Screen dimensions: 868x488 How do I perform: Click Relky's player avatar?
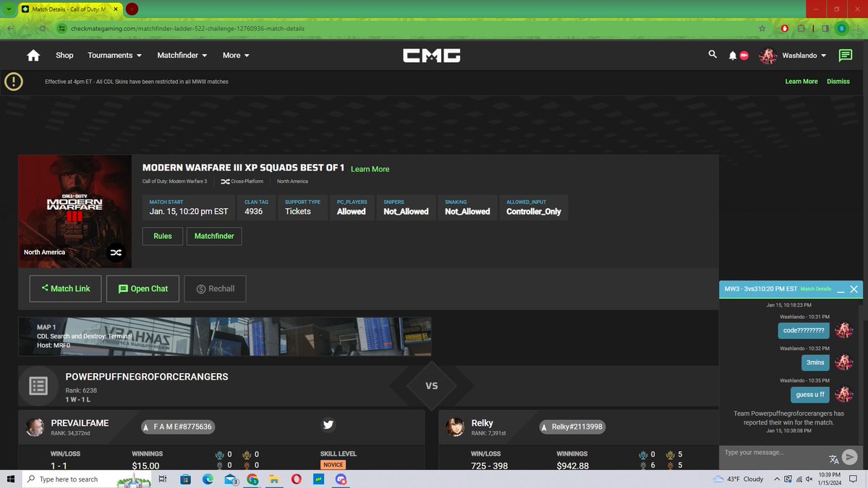click(x=455, y=427)
